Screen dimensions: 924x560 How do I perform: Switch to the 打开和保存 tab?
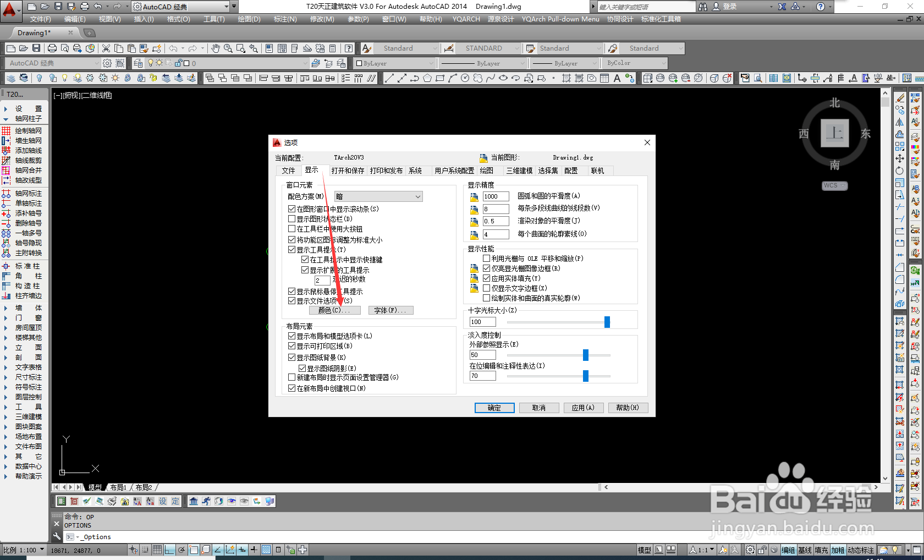348,171
